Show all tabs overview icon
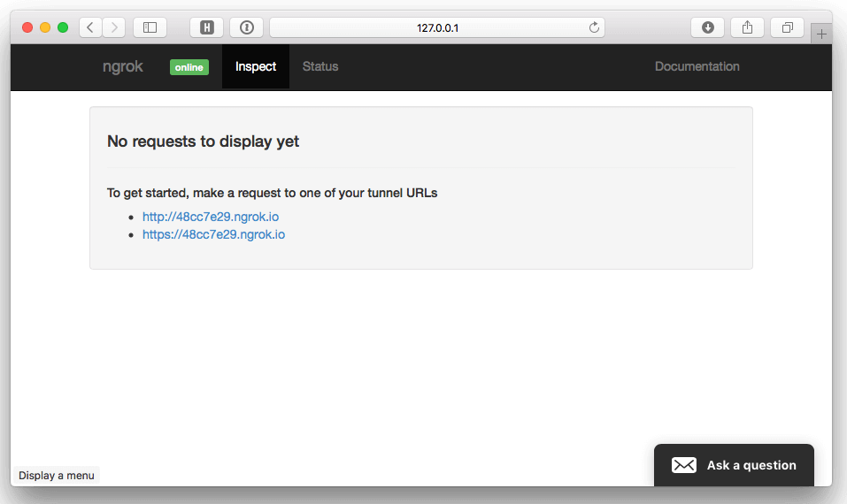The width and height of the screenshot is (847, 504). click(x=788, y=27)
